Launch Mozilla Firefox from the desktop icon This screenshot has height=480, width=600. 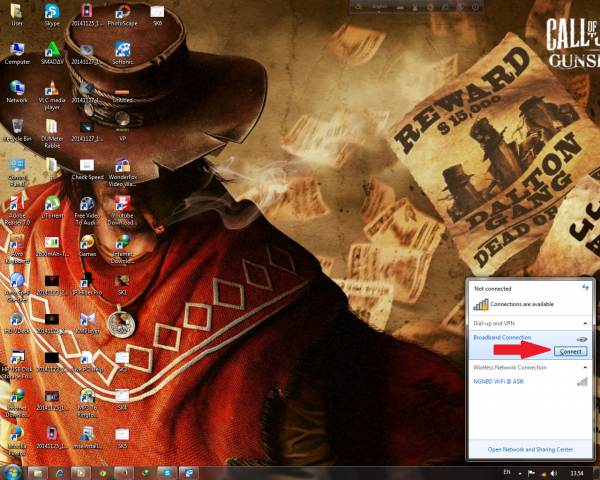[x=17, y=441]
